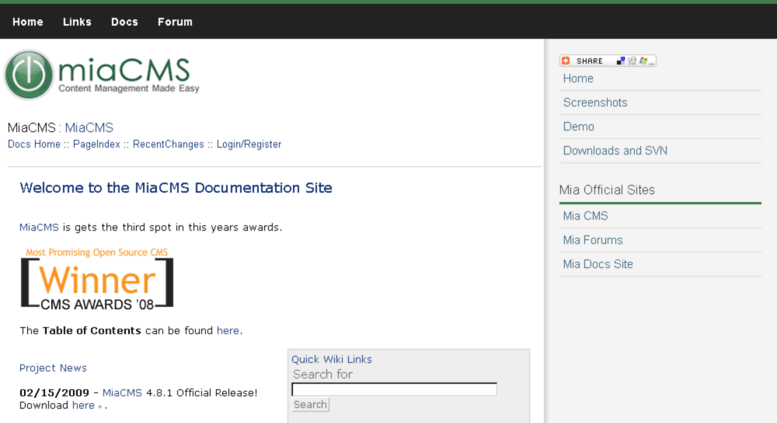Image resolution: width=777 pixels, height=423 pixels.
Task: Open sidebar Screenshots link
Action: [x=595, y=103]
